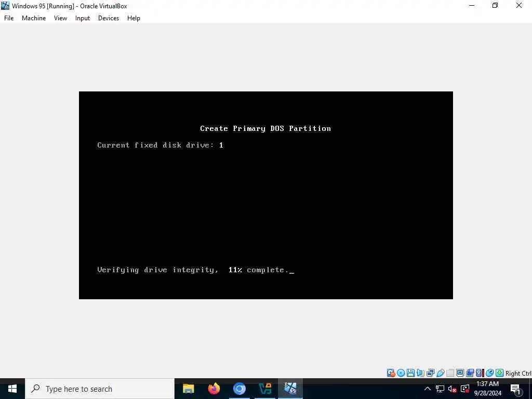Open VirtualBox Manager from the taskbar
This screenshot has height=399, width=532.
click(264, 389)
